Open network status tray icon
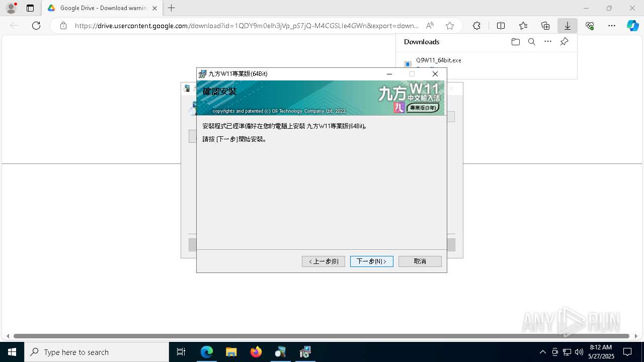 tap(567, 352)
